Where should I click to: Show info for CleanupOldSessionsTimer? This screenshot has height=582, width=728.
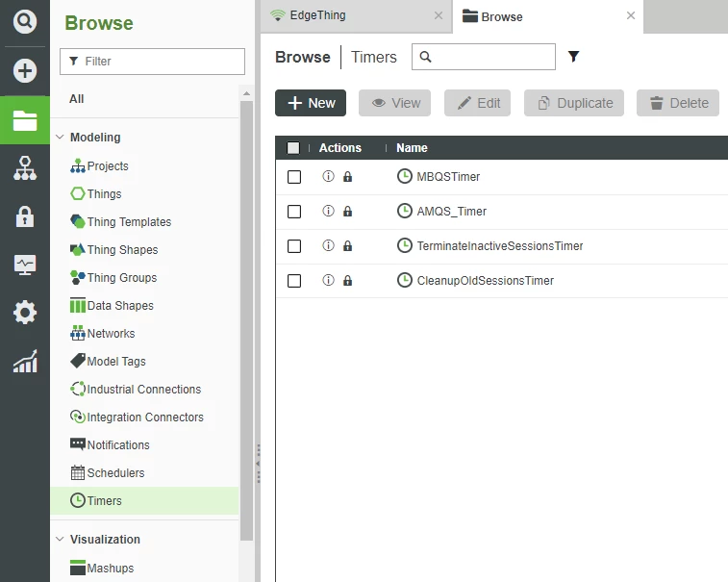(328, 281)
